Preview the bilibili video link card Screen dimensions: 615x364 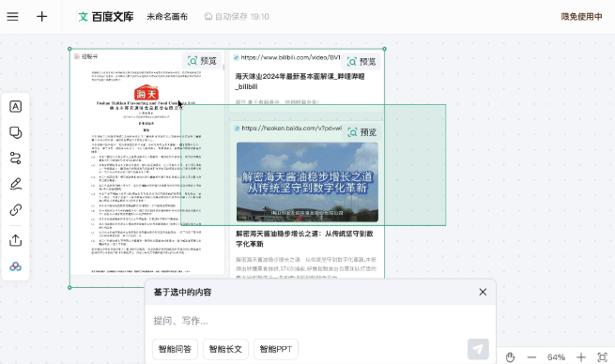coord(361,62)
